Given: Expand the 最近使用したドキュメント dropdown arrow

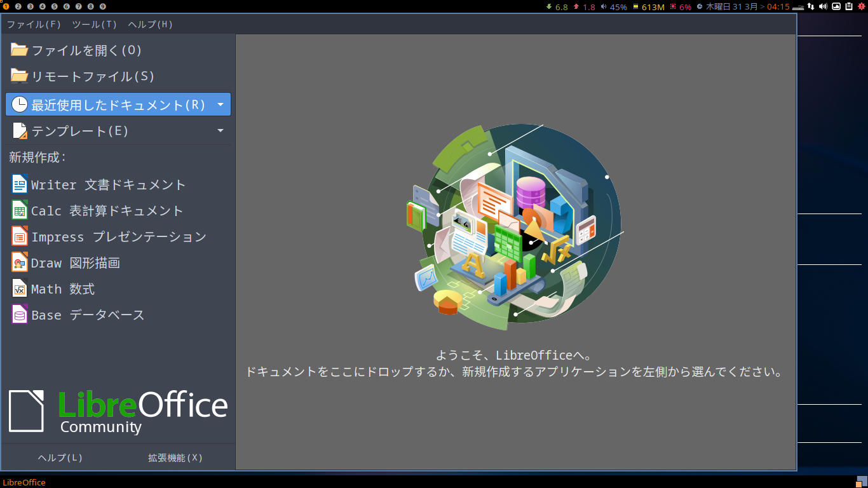Looking at the screenshot, I should (220, 104).
